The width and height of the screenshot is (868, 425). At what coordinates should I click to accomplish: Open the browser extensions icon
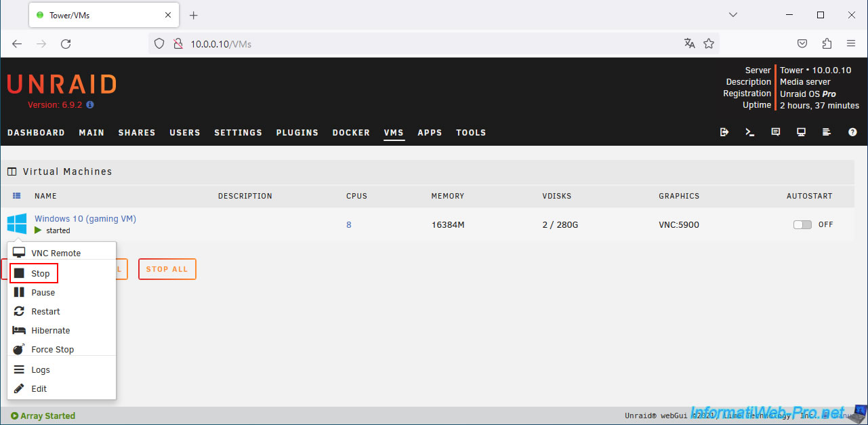pos(827,43)
